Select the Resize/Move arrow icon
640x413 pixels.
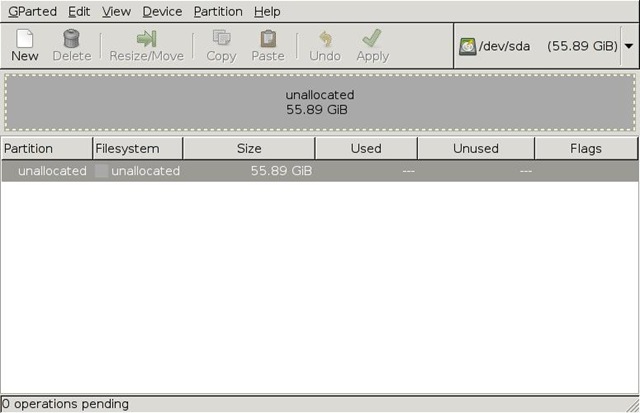[147, 39]
